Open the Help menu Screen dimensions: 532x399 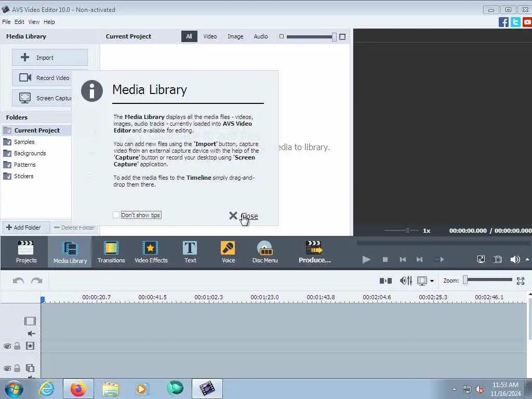pos(49,22)
